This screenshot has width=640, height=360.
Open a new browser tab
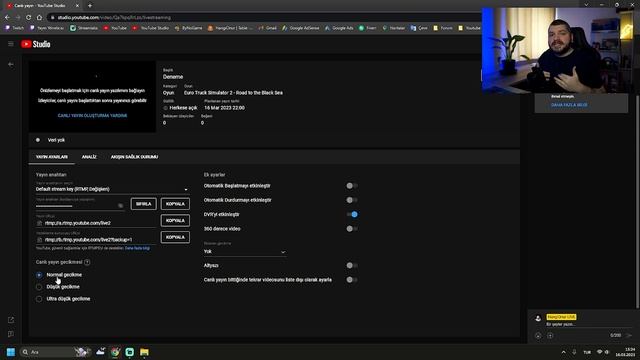90,6
